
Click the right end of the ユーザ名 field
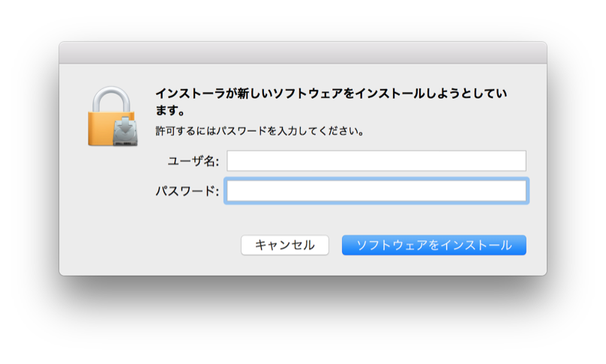[518, 160]
